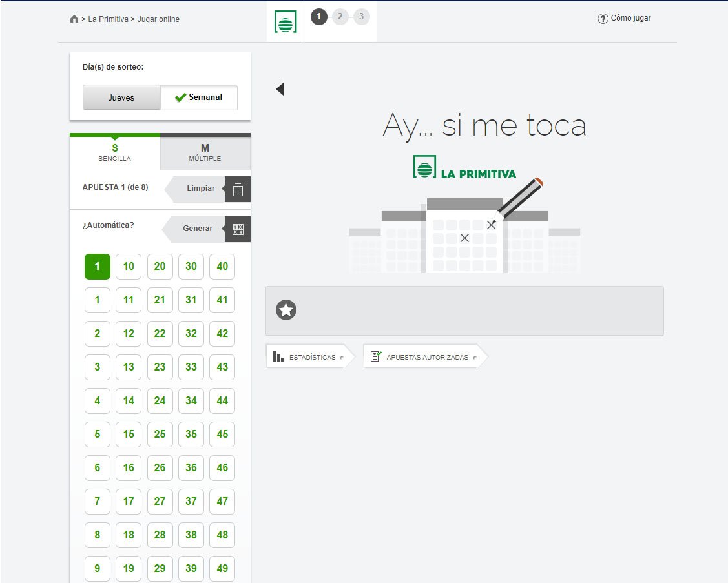Pick number 30 in the grid
The height and width of the screenshot is (583, 728).
(x=191, y=267)
